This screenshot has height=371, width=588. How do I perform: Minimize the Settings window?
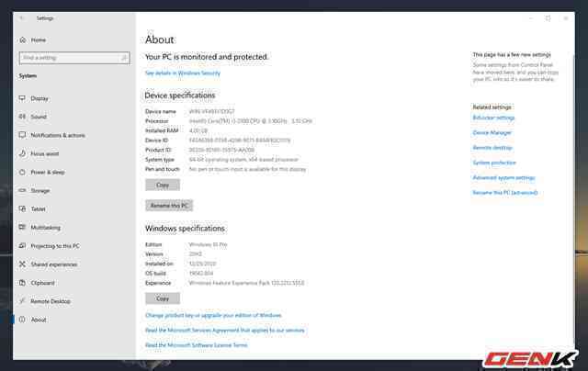pyautogui.click(x=531, y=18)
